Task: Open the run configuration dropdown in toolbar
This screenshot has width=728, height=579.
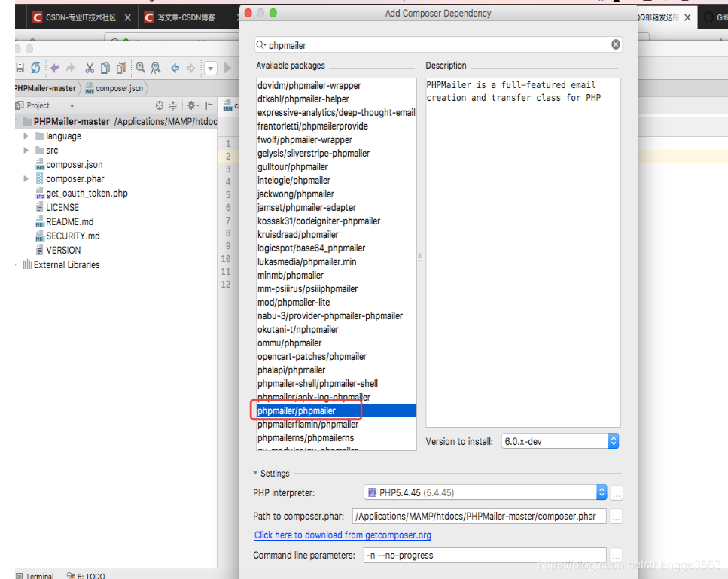Action: coord(210,69)
